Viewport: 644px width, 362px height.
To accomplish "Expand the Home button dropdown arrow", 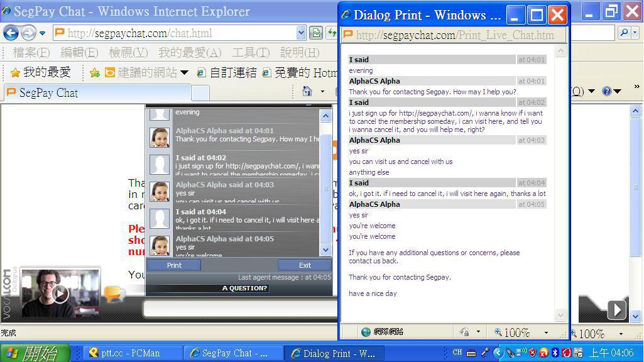I will click(322, 91).
